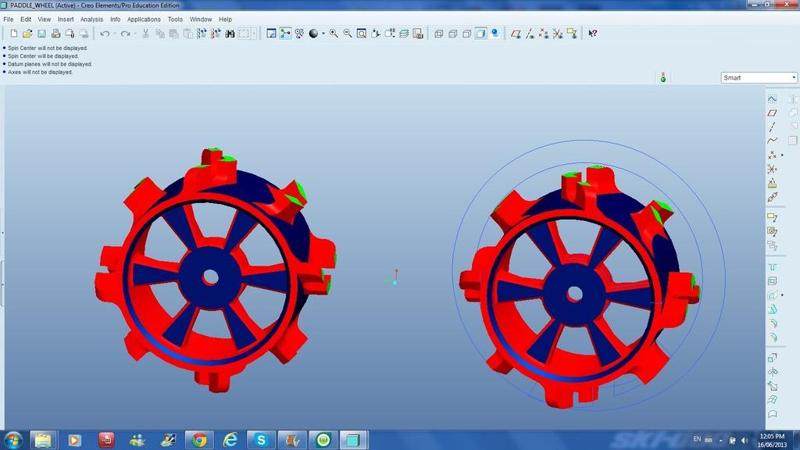Toggle Enhanced Realism display
This screenshot has height=450, width=800.
coord(495,34)
